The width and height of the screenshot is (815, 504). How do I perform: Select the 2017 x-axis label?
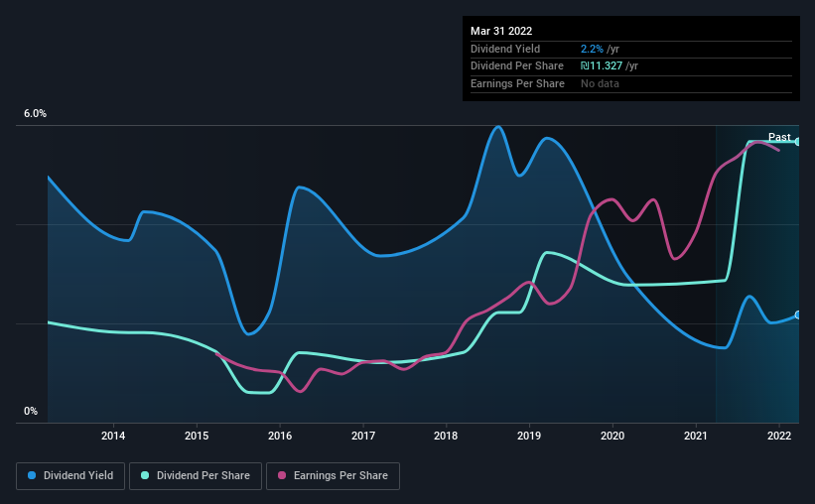[x=362, y=436]
